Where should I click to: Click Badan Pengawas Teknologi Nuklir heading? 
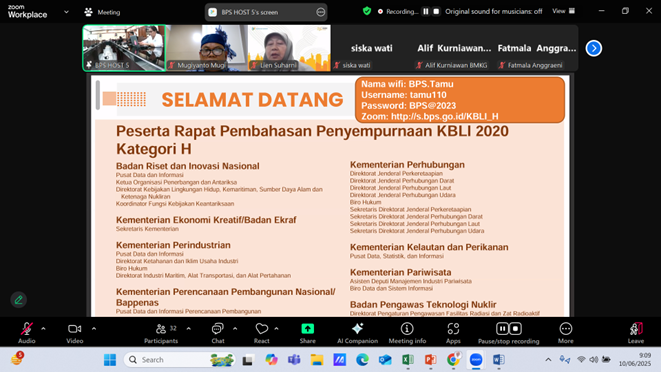pos(423,305)
